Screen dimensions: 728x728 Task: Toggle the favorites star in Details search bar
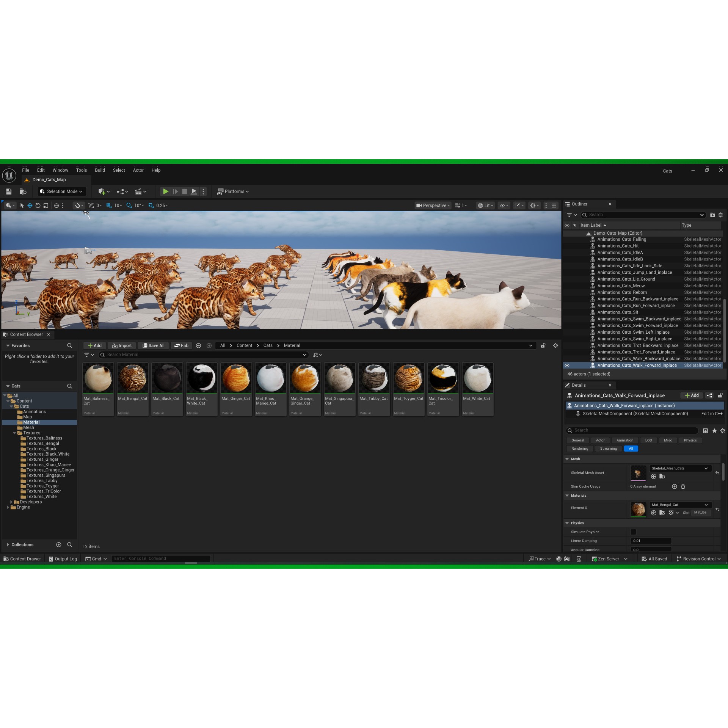coord(714,431)
